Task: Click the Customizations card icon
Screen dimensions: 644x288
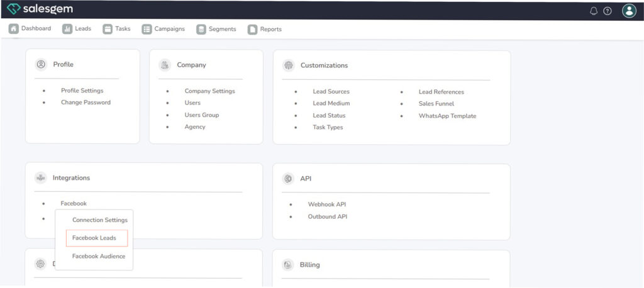Action: coord(289,65)
